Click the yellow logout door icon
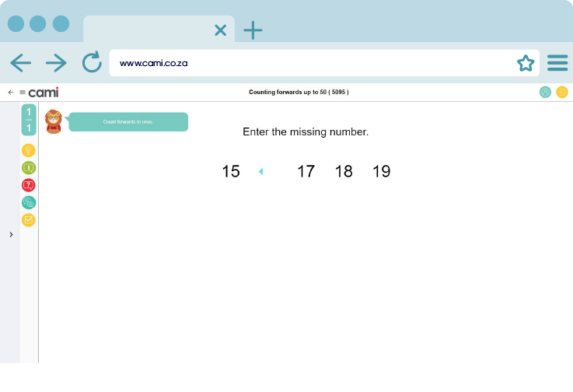The image size is (573, 392). click(561, 93)
